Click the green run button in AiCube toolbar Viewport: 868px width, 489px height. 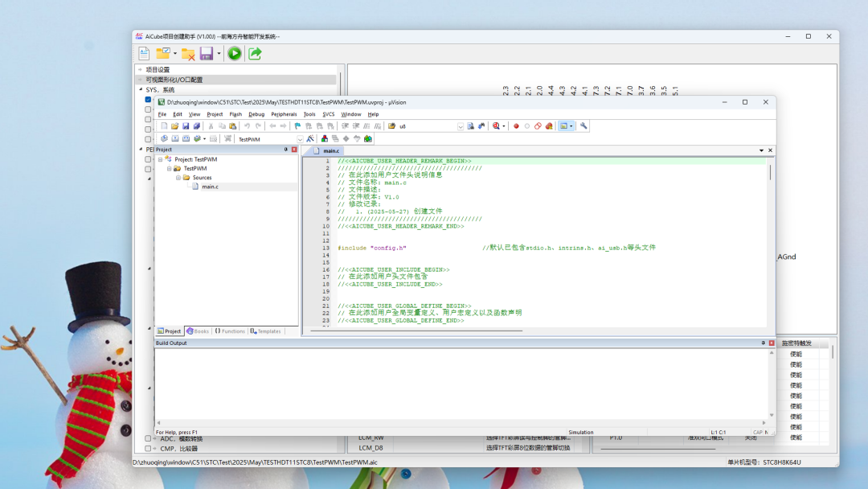[x=235, y=54]
